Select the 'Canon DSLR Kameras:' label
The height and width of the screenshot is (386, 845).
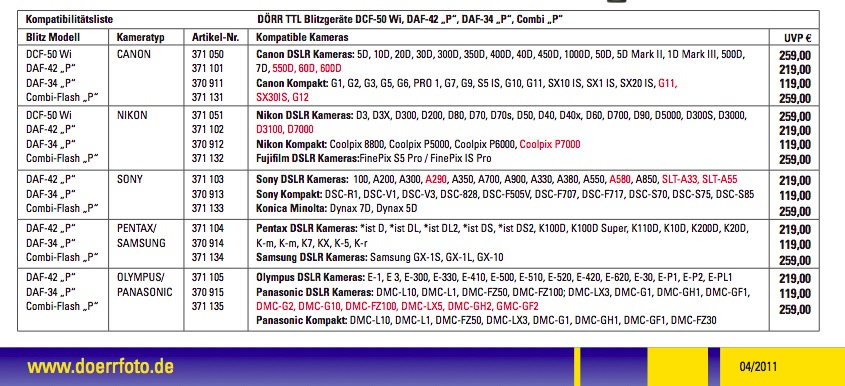coord(305,54)
